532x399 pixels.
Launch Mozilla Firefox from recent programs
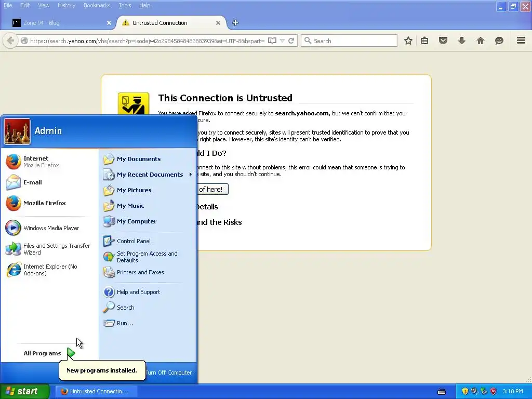click(x=50, y=203)
